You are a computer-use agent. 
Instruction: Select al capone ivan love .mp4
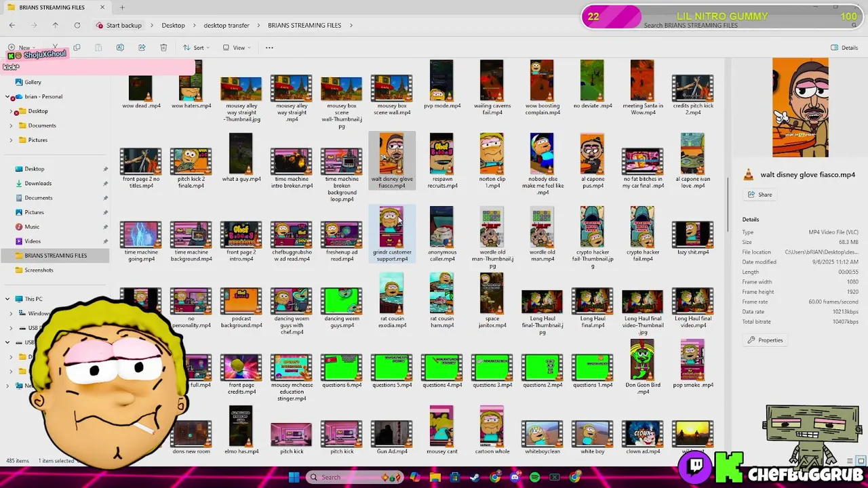tap(692, 161)
